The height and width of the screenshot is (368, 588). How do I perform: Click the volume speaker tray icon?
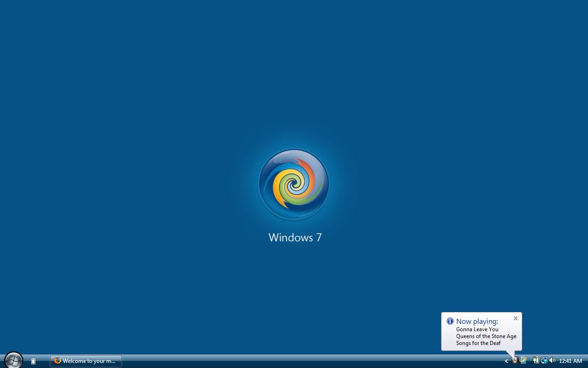point(552,361)
